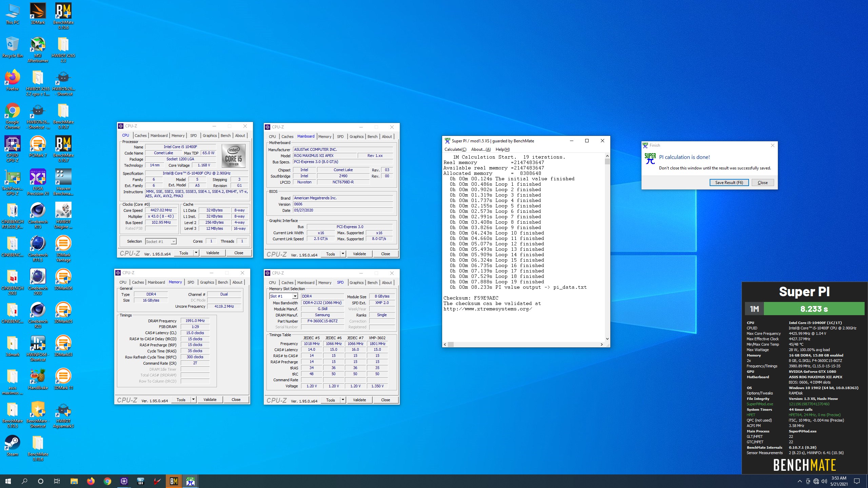Open PCMark 7 desktop icon
The image size is (868, 488).
pyautogui.click(x=38, y=147)
